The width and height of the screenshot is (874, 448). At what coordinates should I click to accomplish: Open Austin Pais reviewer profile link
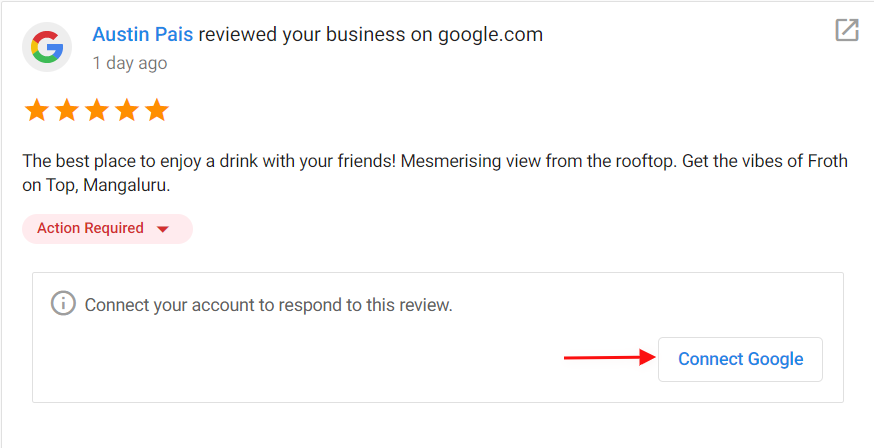[x=143, y=35]
